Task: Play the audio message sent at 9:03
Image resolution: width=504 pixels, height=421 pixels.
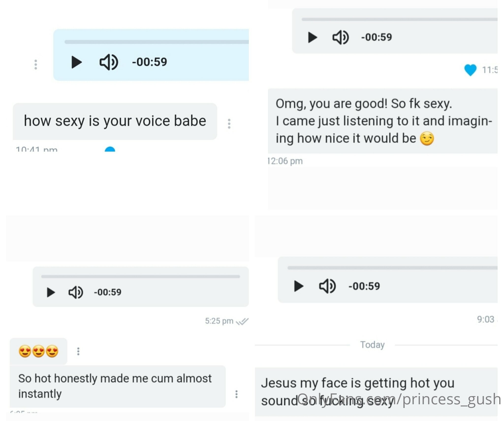Action: pyautogui.click(x=299, y=286)
